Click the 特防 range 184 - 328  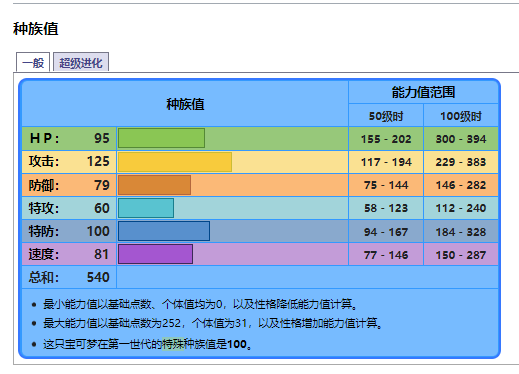[x=461, y=232]
